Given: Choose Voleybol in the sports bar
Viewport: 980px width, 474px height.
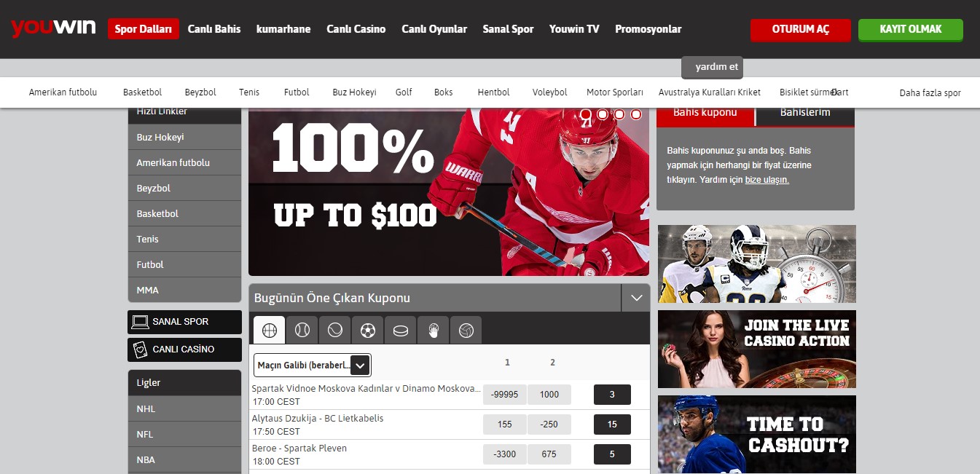Looking at the screenshot, I should coord(549,92).
